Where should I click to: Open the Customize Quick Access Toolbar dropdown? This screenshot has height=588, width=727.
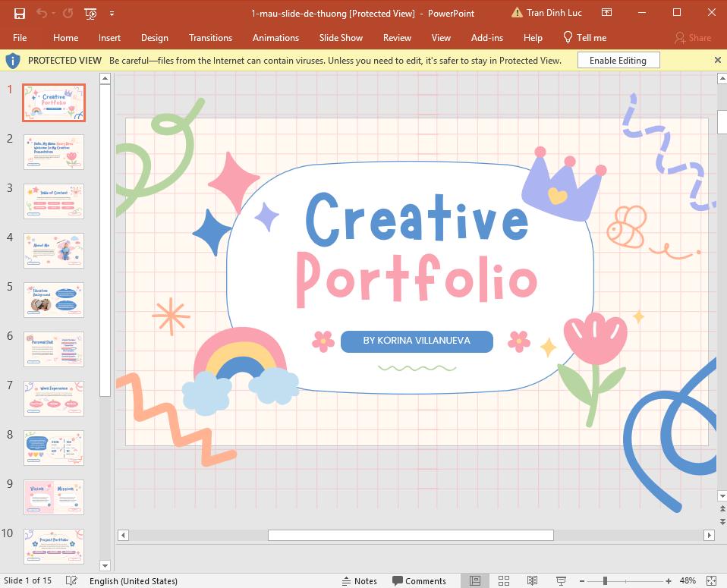(112, 13)
